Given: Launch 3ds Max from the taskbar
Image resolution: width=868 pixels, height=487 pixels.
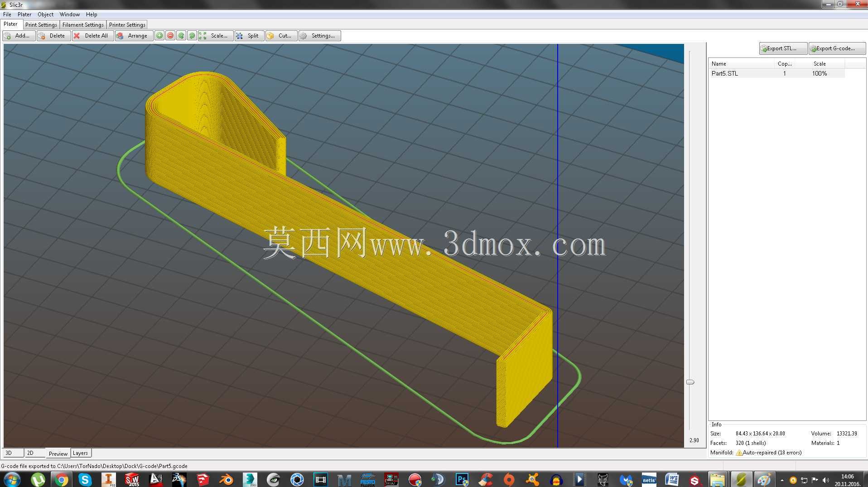Looking at the screenshot, I should [x=250, y=480].
